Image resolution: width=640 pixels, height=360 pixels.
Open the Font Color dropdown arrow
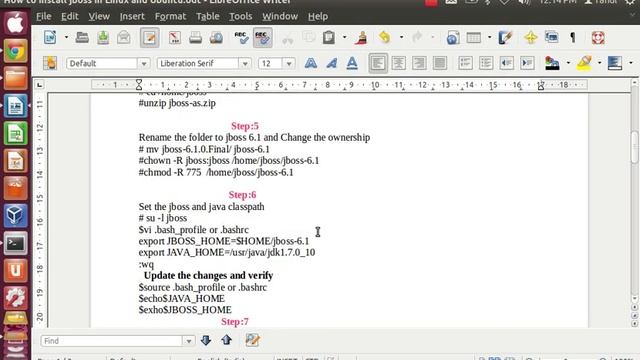(x=568, y=63)
